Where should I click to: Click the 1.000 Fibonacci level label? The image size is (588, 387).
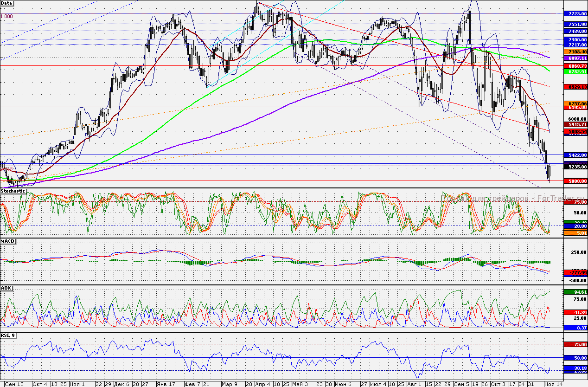(6, 16)
